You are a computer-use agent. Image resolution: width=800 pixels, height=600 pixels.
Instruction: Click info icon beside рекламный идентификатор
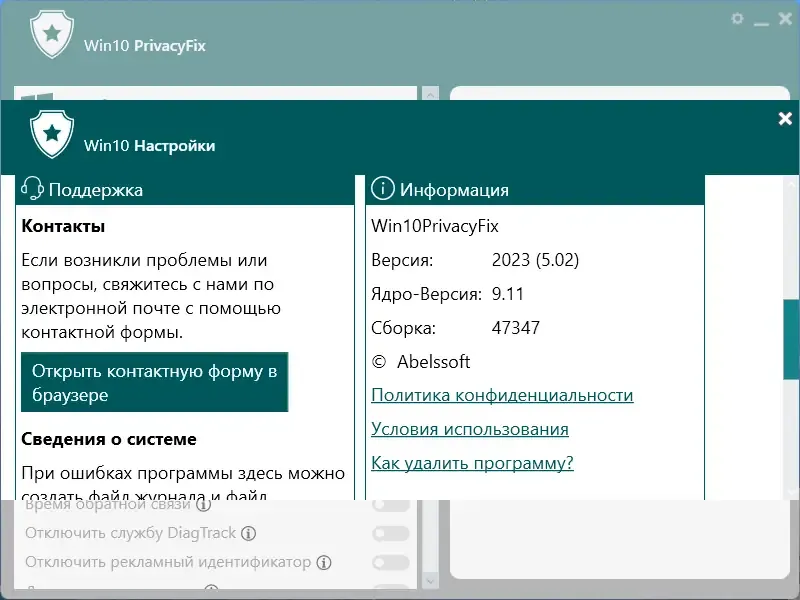[x=323, y=563]
